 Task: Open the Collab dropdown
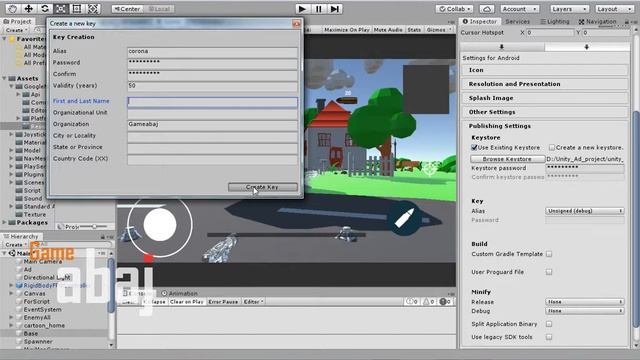[454, 9]
